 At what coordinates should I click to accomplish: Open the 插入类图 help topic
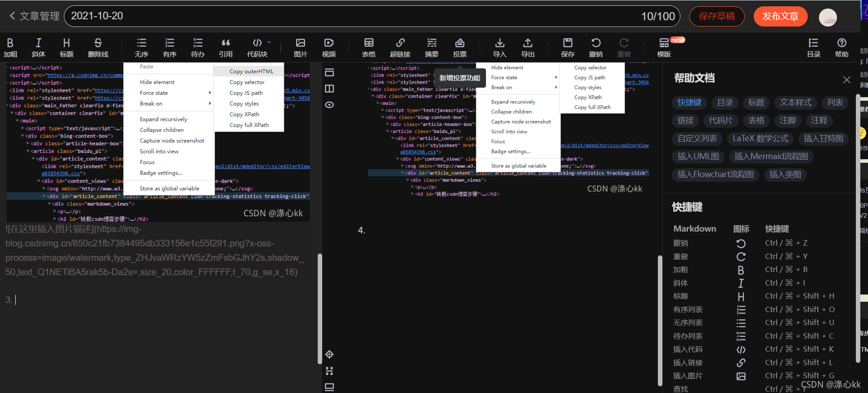[785, 174]
